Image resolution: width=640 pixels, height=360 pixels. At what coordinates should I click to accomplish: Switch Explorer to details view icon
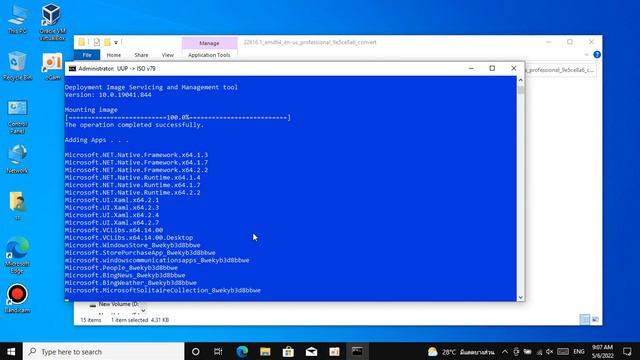click(x=585, y=319)
